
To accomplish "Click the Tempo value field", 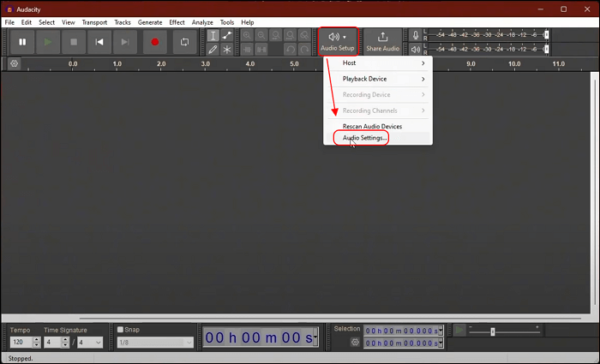I will pos(19,343).
